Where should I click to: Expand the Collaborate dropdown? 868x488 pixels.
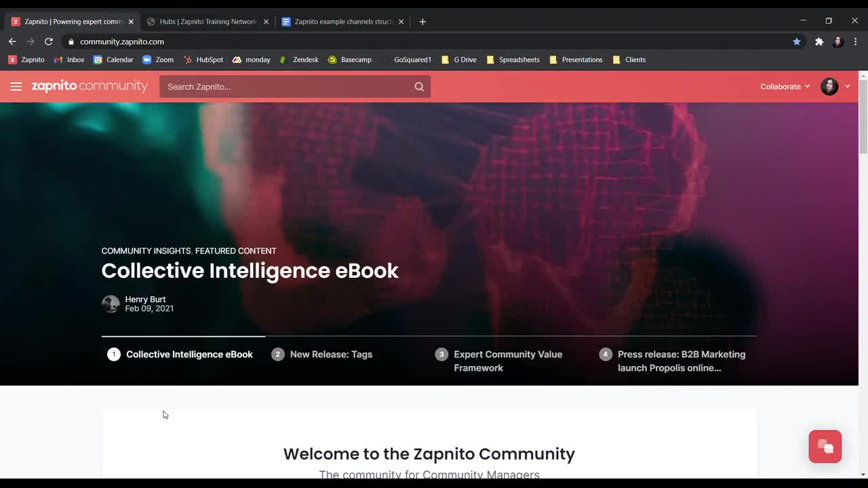[x=785, y=87]
